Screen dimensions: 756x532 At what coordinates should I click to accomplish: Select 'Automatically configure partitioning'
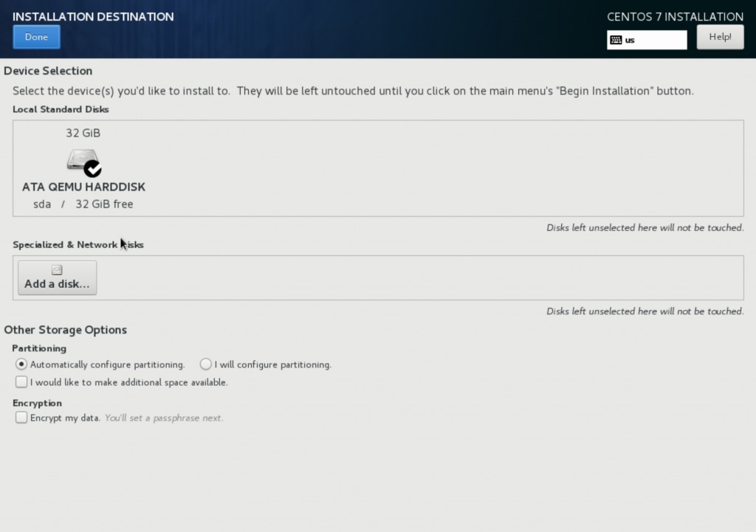(x=22, y=364)
